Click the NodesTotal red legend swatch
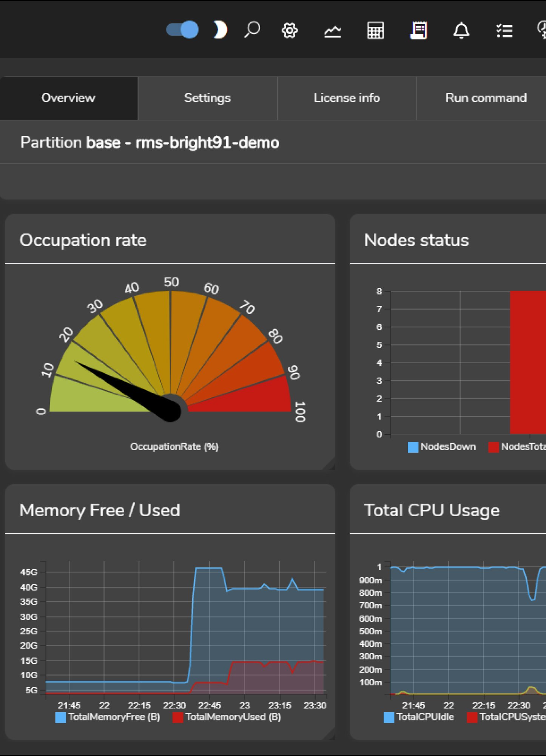Viewport: 546px width, 756px height. click(494, 447)
